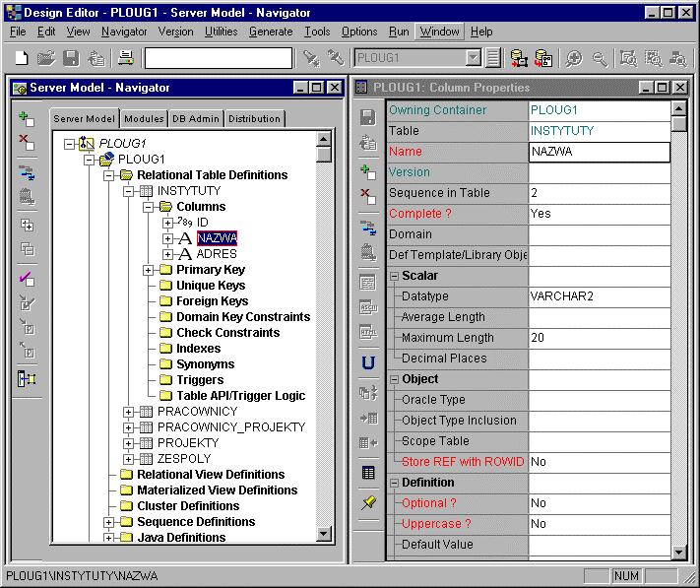Click the red X Delete icon in Navigator
Viewport: 700px width, 588px height.
[x=27, y=143]
